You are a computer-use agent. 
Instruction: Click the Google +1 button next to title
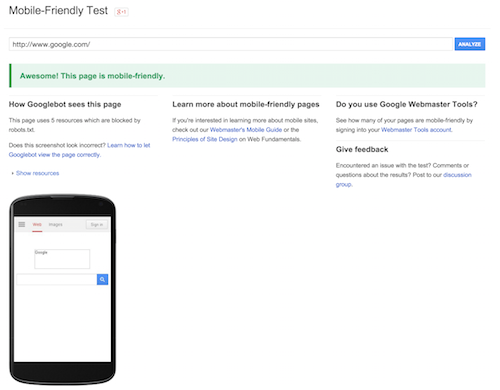point(121,12)
